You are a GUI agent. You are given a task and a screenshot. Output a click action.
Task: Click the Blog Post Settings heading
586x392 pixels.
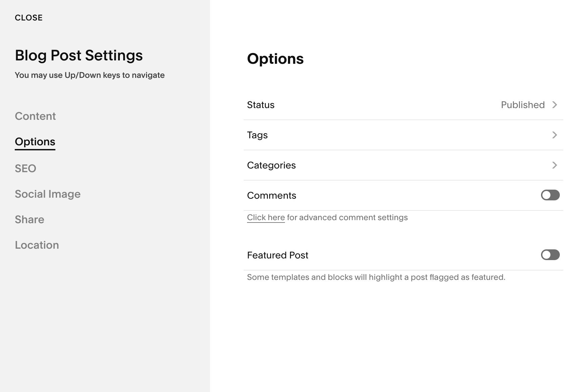pos(79,55)
